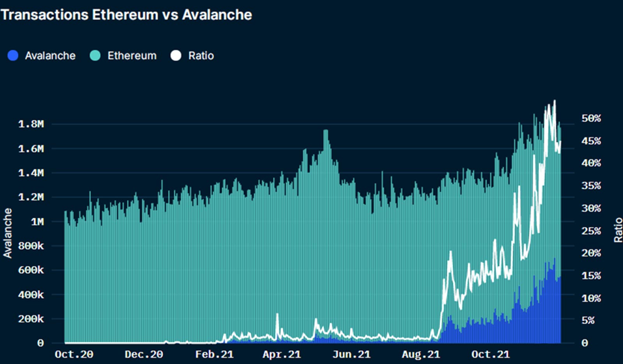This screenshot has height=364, width=623.
Task: Click the 15% right axis label
Action: click(x=591, y=276)
